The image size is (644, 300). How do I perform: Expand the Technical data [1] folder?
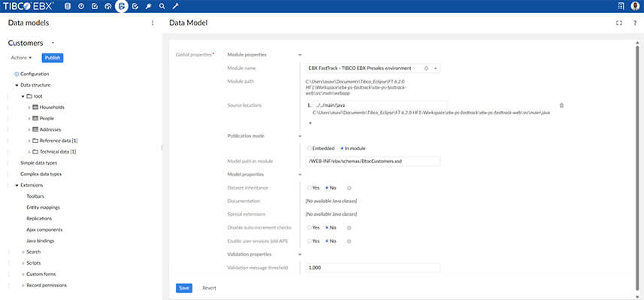pos(29,152)
